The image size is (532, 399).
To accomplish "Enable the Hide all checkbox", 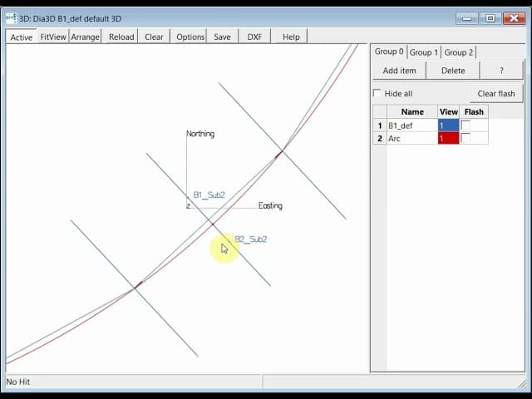I will tap(377, 93).
